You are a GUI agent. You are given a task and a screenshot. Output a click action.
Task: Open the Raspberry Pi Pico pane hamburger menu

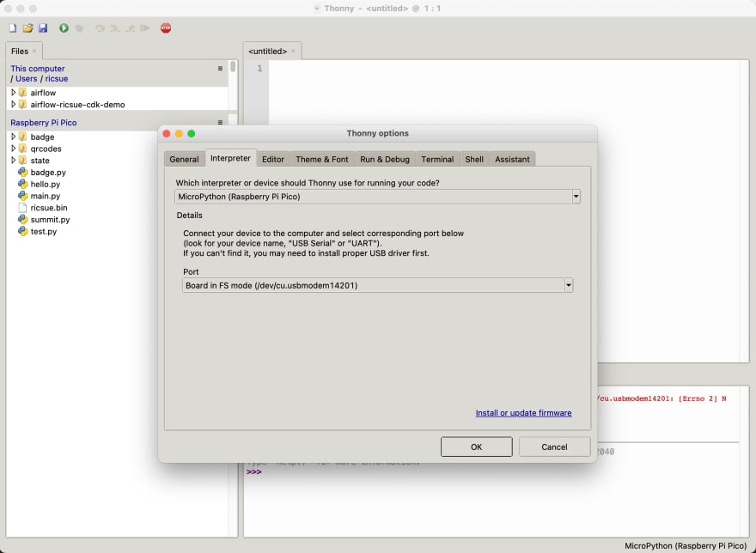click(x=220, y=123)
